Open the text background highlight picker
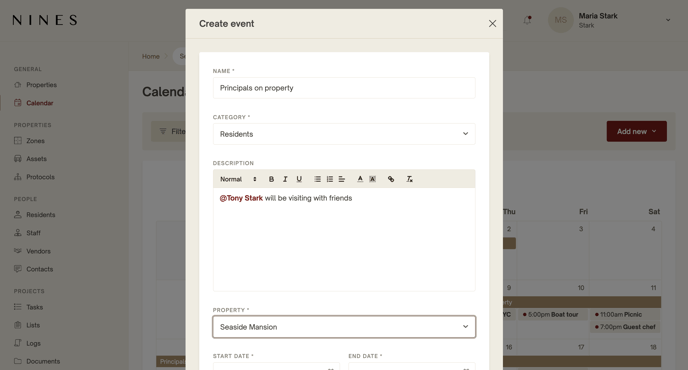688x370 pixels. [x=373, y=179]
